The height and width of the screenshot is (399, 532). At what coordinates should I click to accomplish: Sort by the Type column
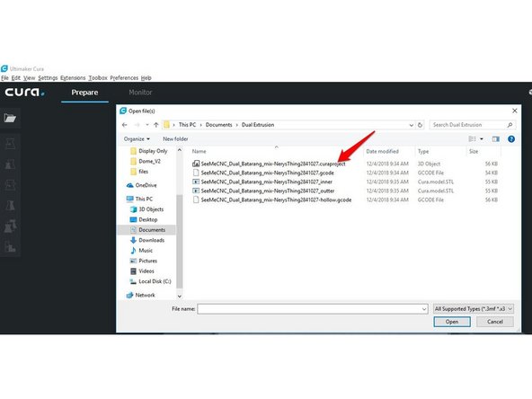tap(423, 151)
